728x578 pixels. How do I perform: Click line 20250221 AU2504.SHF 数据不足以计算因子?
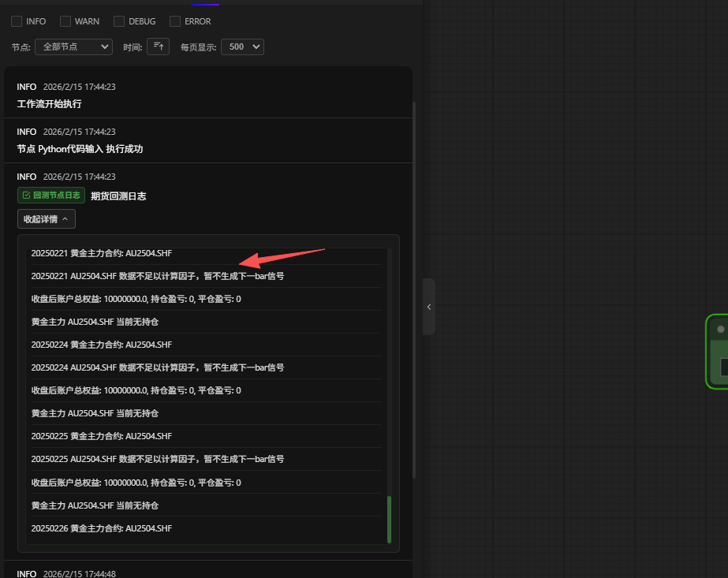click(x=158, y=276)
